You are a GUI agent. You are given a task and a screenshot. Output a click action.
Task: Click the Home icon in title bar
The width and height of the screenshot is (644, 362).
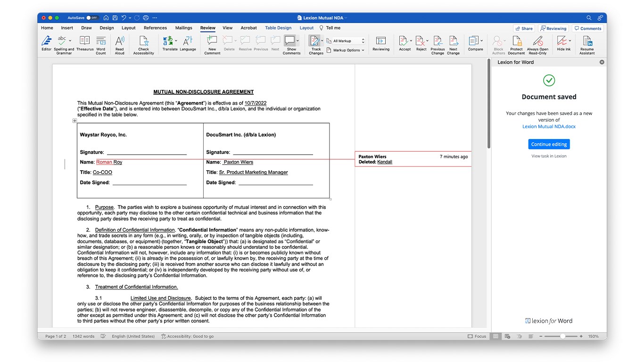pyautogui.click(x=106, y=18)
